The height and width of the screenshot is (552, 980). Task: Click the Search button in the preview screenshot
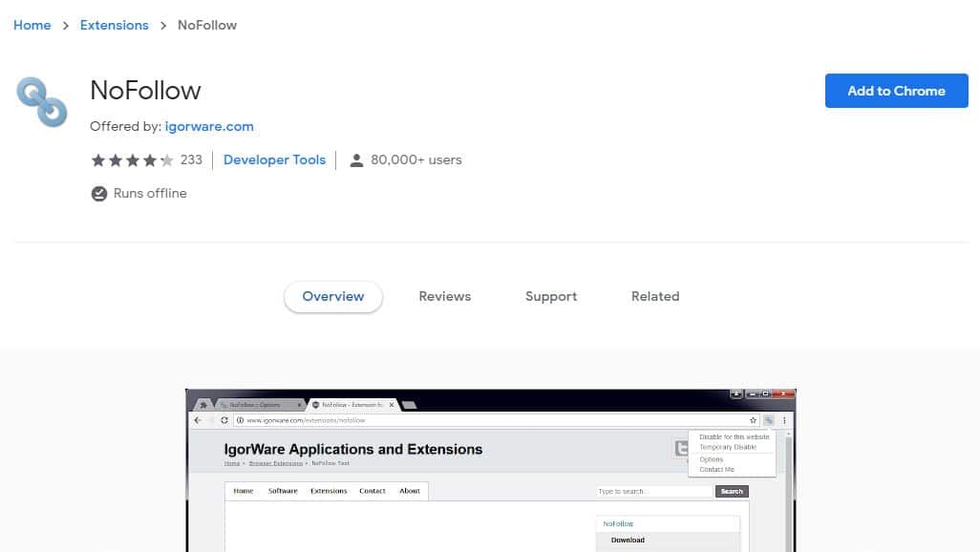point(732,492)
